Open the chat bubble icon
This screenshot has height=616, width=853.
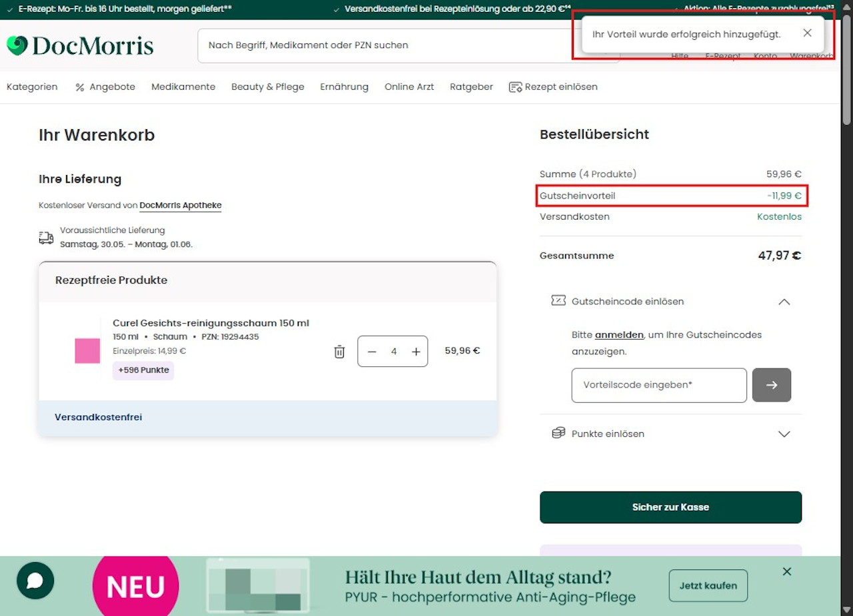[35, 581]
